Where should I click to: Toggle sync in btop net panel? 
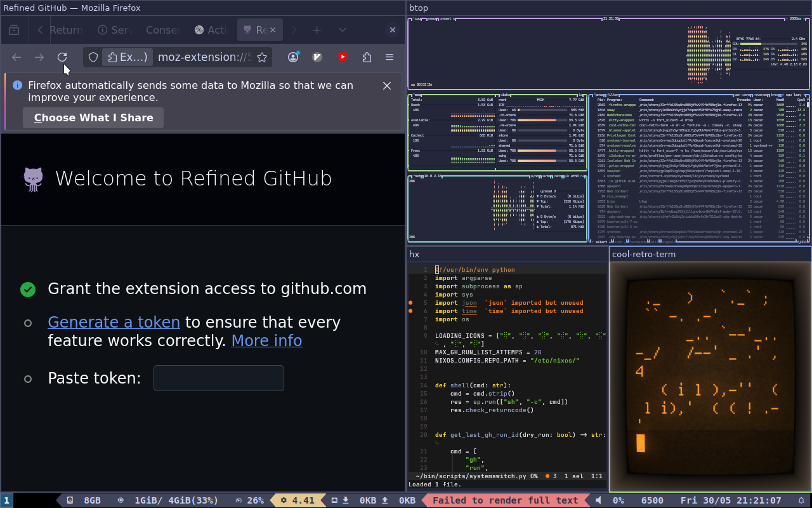[534, 176]
